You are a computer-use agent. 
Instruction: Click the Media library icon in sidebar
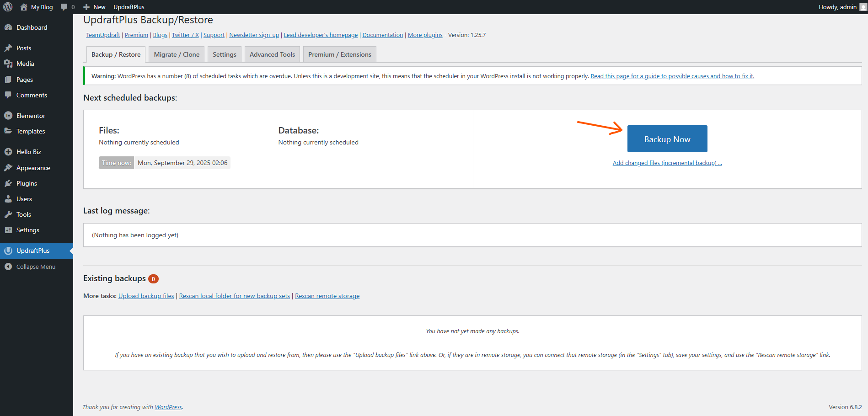pyautogui.click(x=8, y=64)
